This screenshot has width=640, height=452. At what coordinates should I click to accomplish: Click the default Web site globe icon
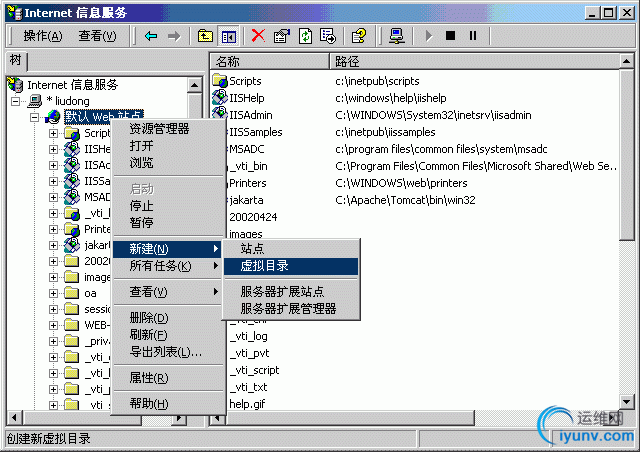pos(53,117)
